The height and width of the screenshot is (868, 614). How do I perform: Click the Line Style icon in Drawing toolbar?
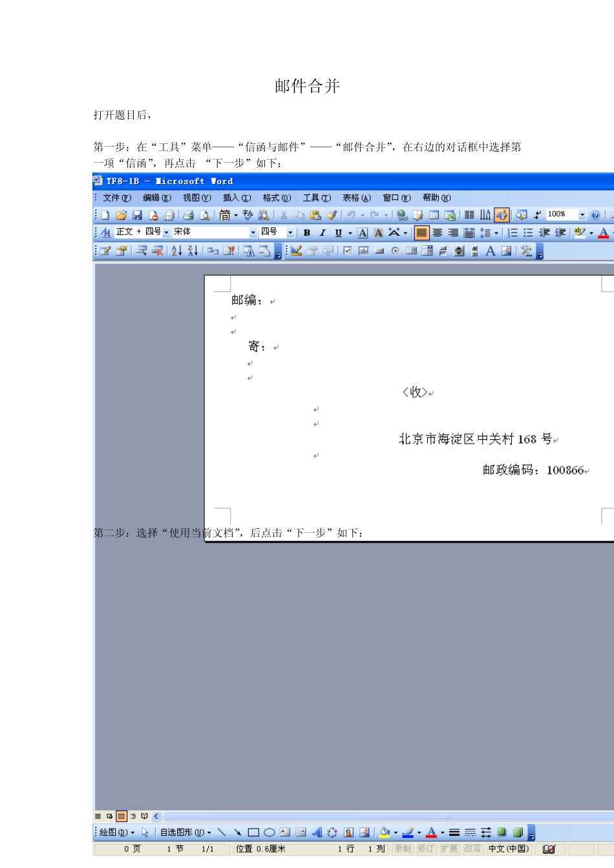tap(454, 832)
